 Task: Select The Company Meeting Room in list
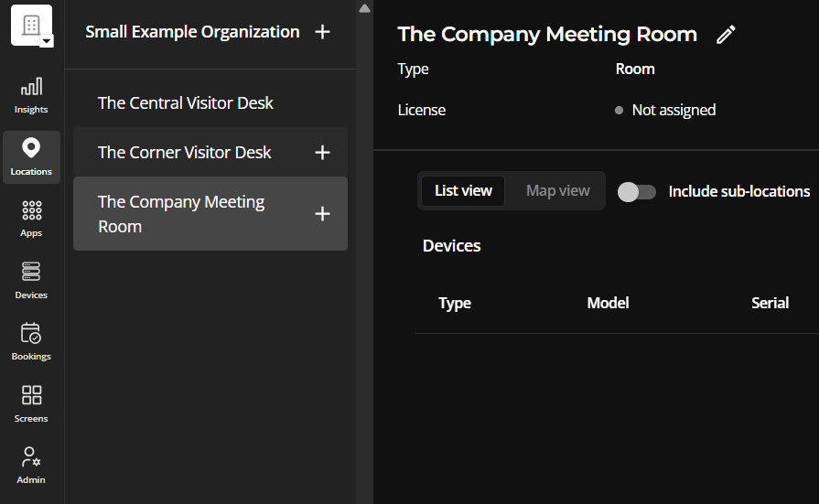(x=210, y=214)
